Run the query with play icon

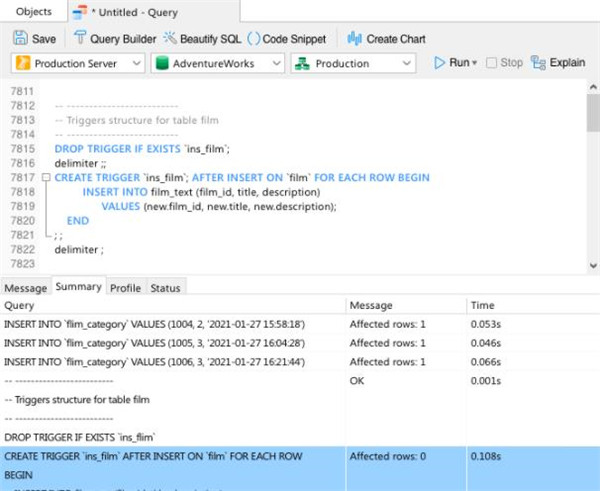(x=439, y=63)
